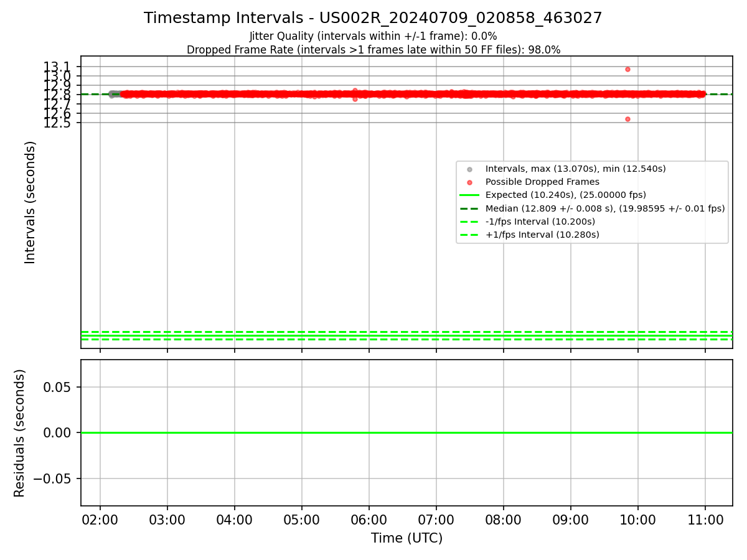Click the 'Time (UTC)' x-axis label

(406, 538)
